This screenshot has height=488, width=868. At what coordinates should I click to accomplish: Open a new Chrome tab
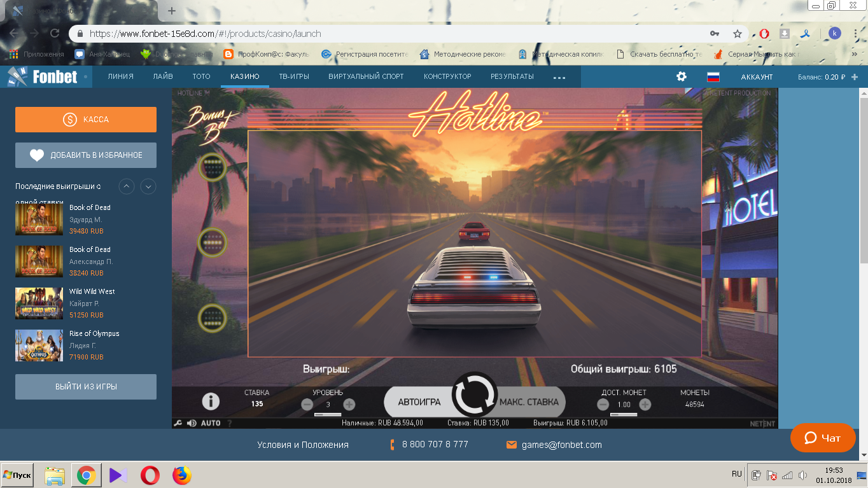click(x=172, y=11)
